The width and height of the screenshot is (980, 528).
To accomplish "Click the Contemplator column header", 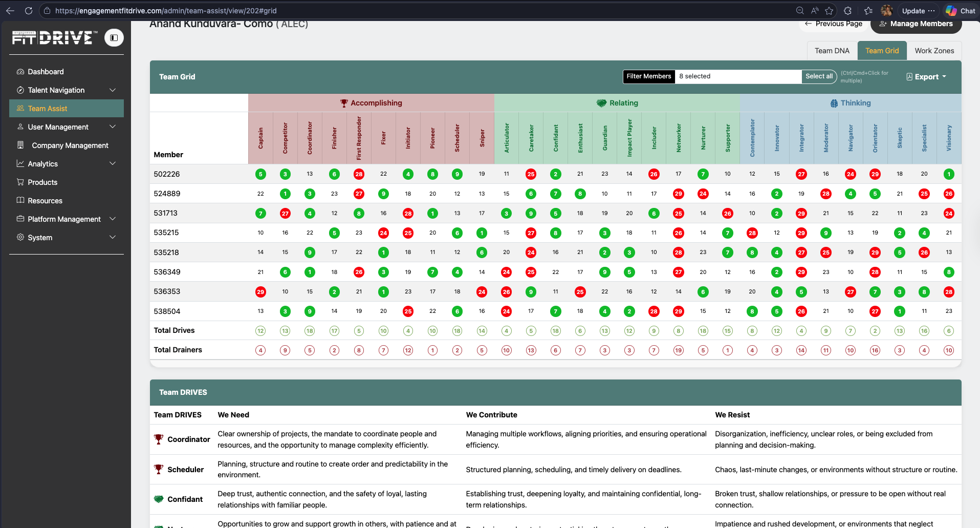I will coord(752,138).
